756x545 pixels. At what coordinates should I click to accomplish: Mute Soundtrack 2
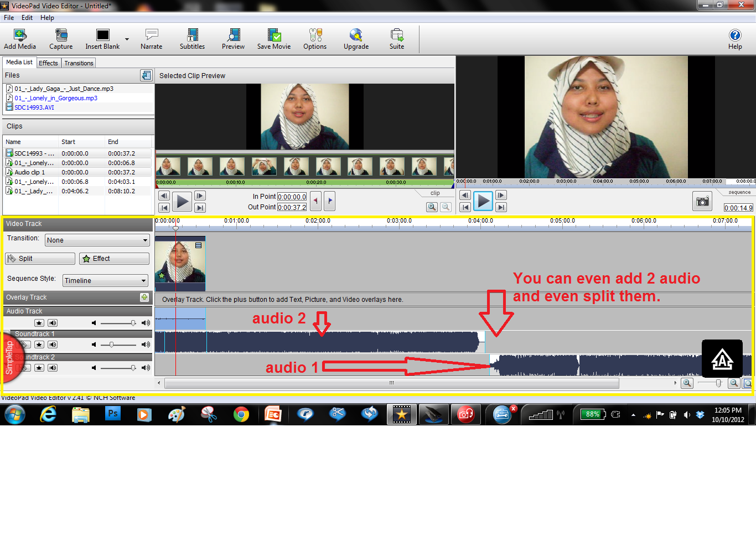point(53,367)
